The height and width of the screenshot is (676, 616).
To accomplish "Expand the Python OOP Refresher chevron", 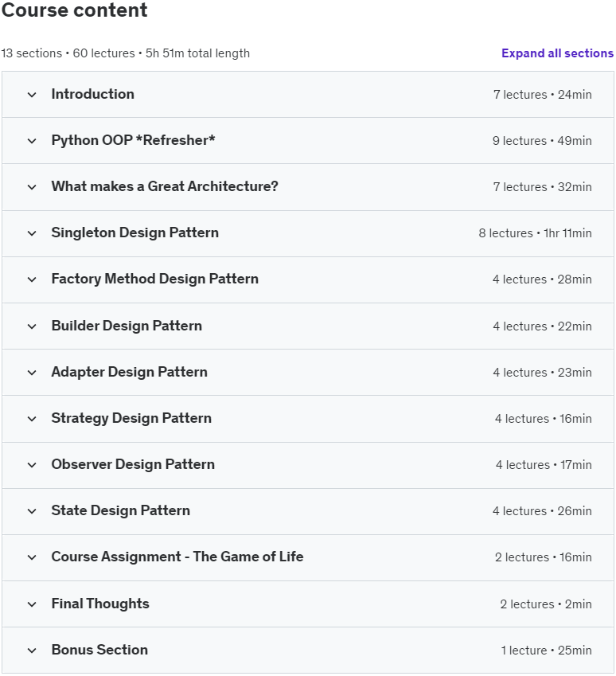I will tap(32, 141).
